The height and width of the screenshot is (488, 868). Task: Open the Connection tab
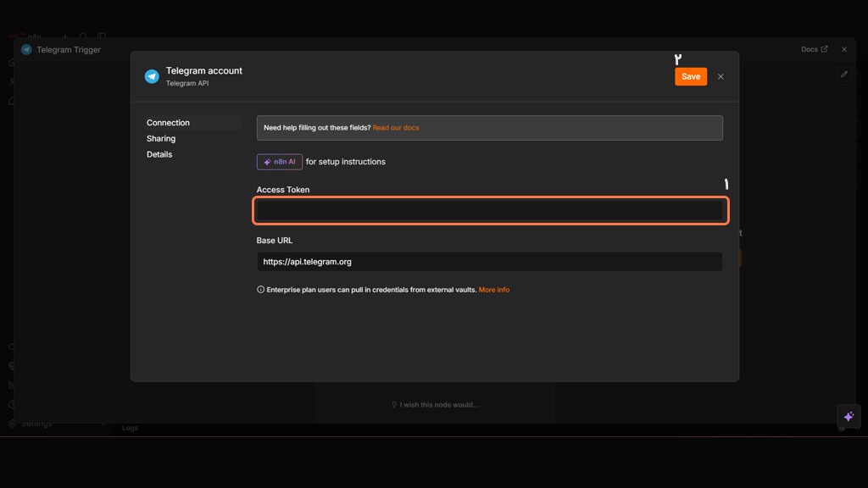pos(168,123)
